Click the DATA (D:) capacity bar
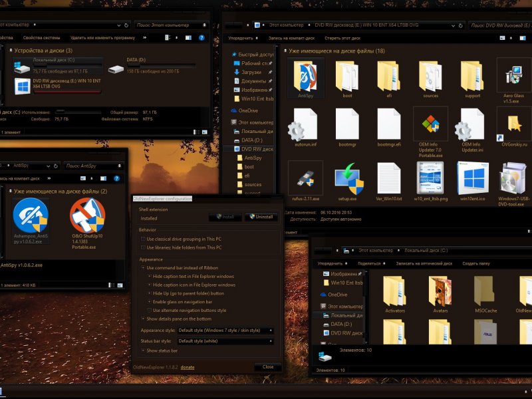Image resolution: width=532 pixels, height=399 pixels. coord(161,65)
